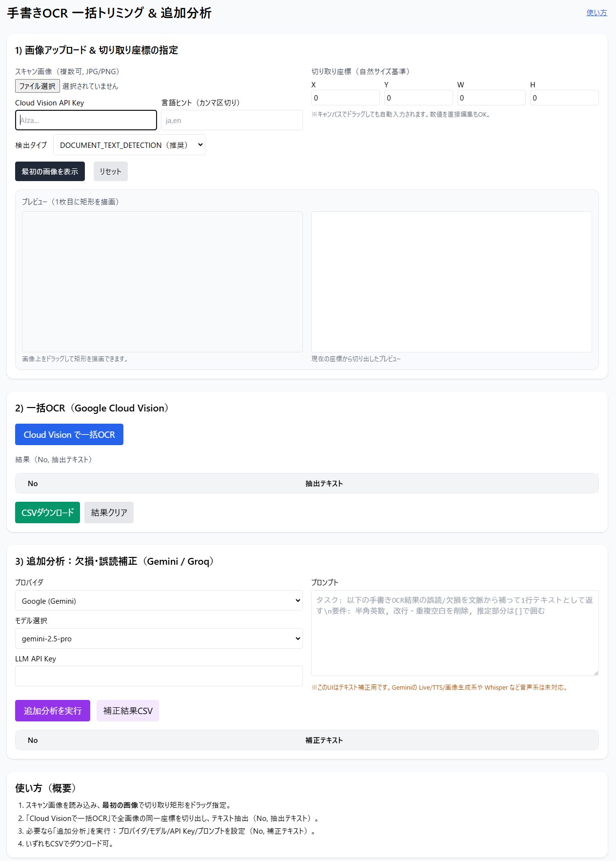Click the 切り取り座標（自然サイズ基準） label

click(361, 71)
